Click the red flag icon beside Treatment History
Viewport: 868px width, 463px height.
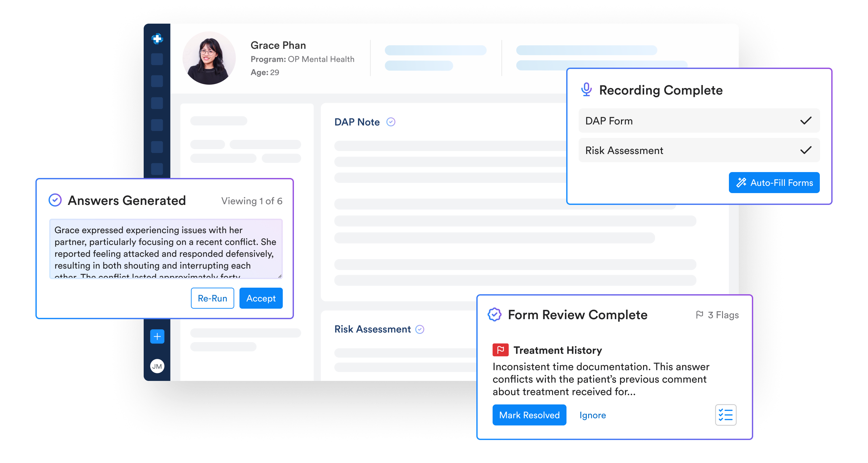500,350
